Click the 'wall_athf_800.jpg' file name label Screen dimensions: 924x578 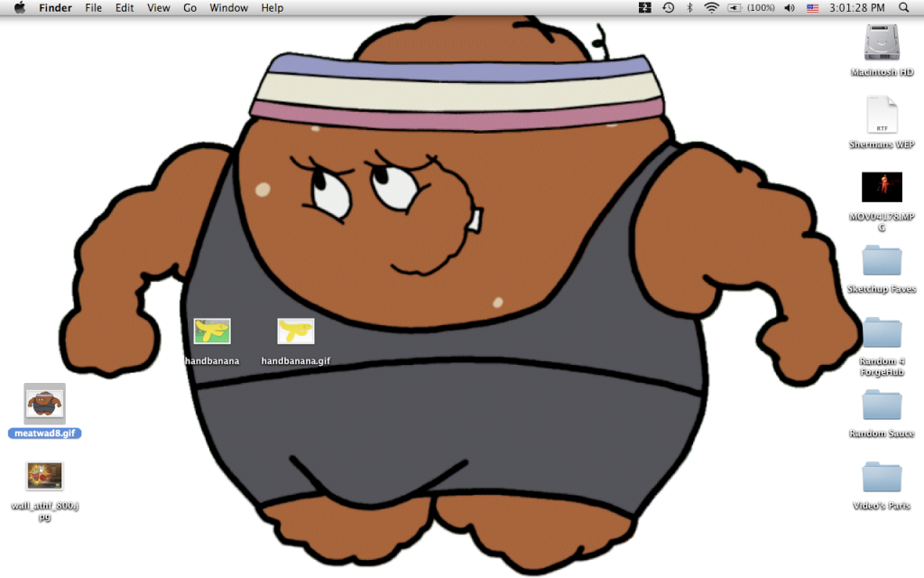(45, 511)
